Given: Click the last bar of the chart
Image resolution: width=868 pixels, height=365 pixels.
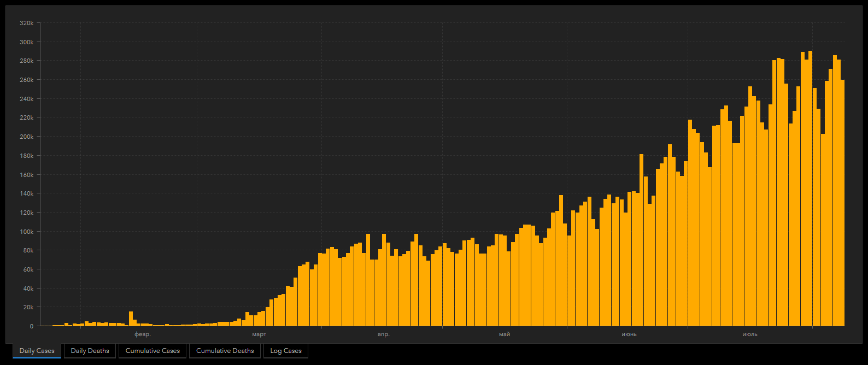Looking at the screenshot, I should (843, 203).
